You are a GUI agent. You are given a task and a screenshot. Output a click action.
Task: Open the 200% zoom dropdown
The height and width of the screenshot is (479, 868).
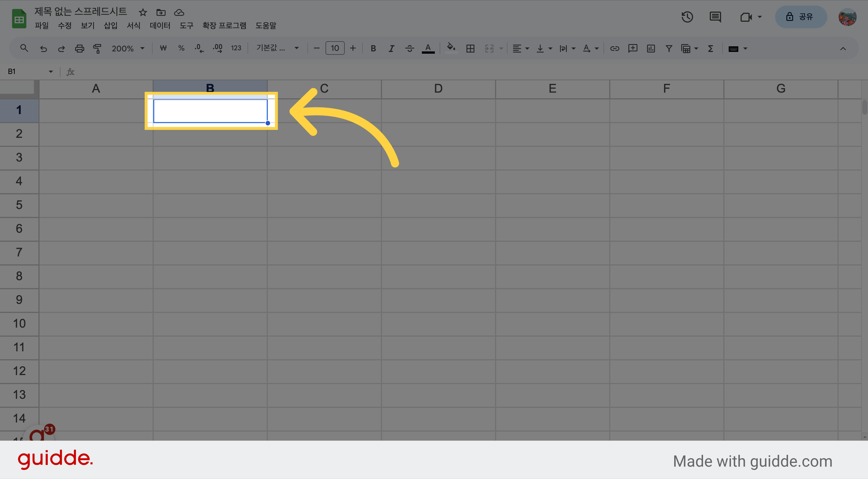tap(128, 49)
